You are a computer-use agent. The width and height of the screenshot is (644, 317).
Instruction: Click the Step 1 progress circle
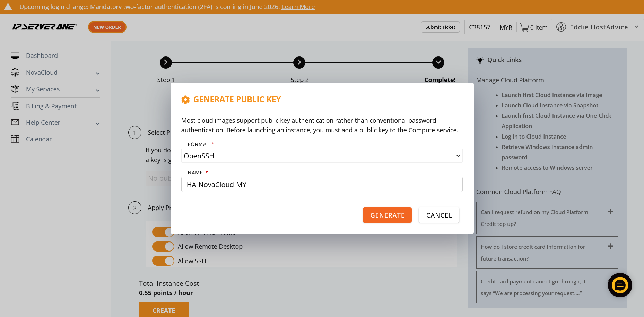tap(166, 62)
